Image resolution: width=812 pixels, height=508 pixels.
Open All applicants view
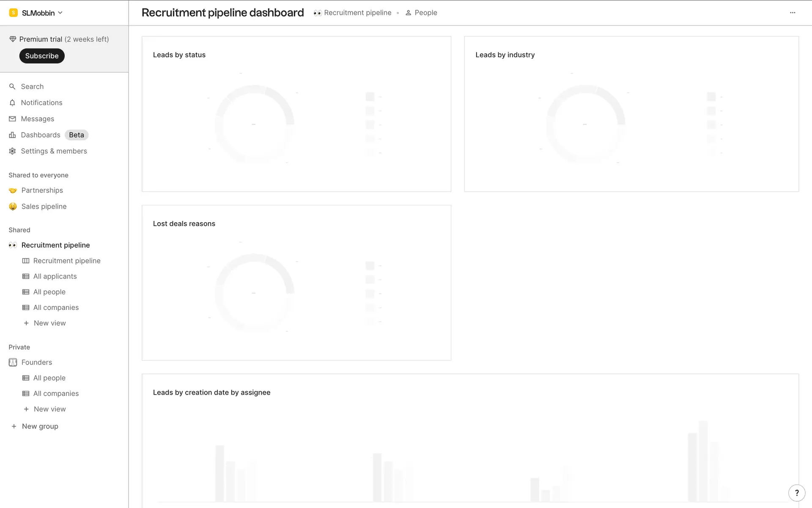[55, 276]
